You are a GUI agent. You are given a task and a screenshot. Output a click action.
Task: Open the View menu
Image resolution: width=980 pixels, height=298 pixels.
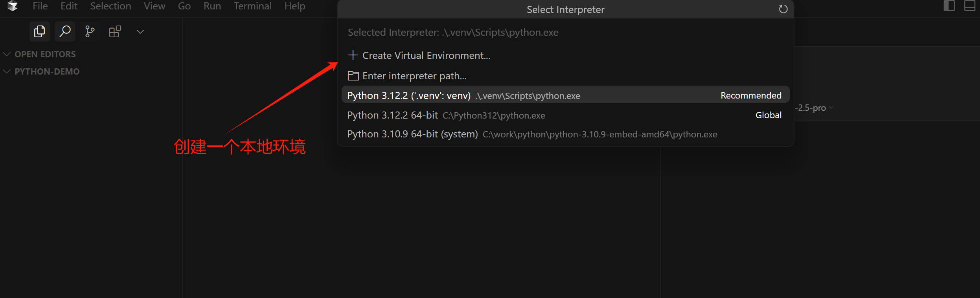(x=154, y=6)
